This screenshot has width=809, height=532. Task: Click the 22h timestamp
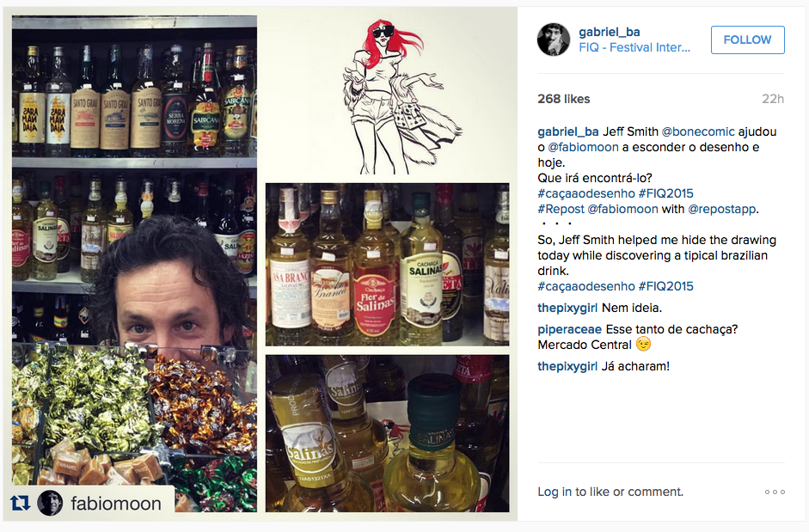coord(773,99)
